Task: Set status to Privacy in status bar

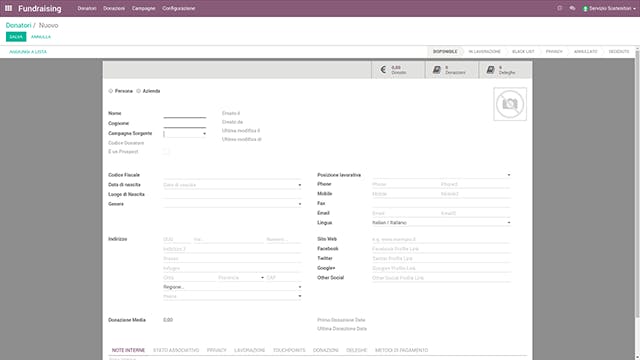Action: tap(554, 51)
